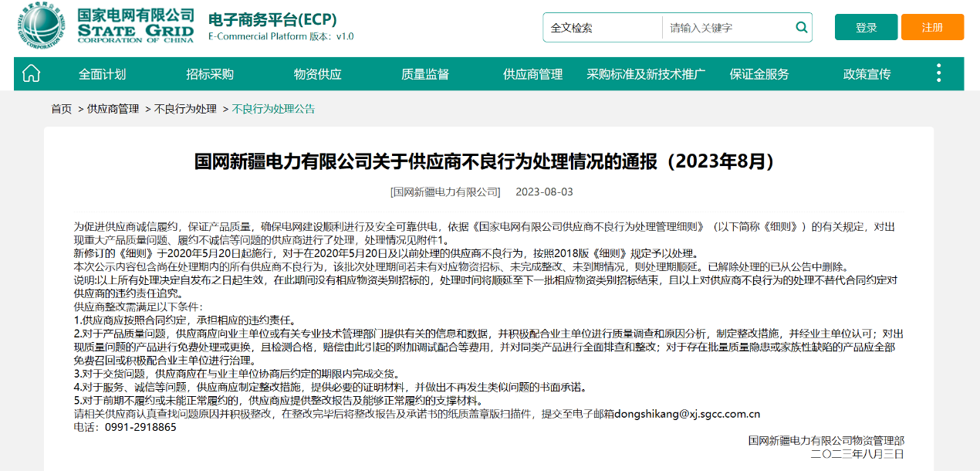Image resolution: width=980 pixels, height=471 pixels.
Task: Focus the 请输入关键字 search field
Action: coord(727,28)
